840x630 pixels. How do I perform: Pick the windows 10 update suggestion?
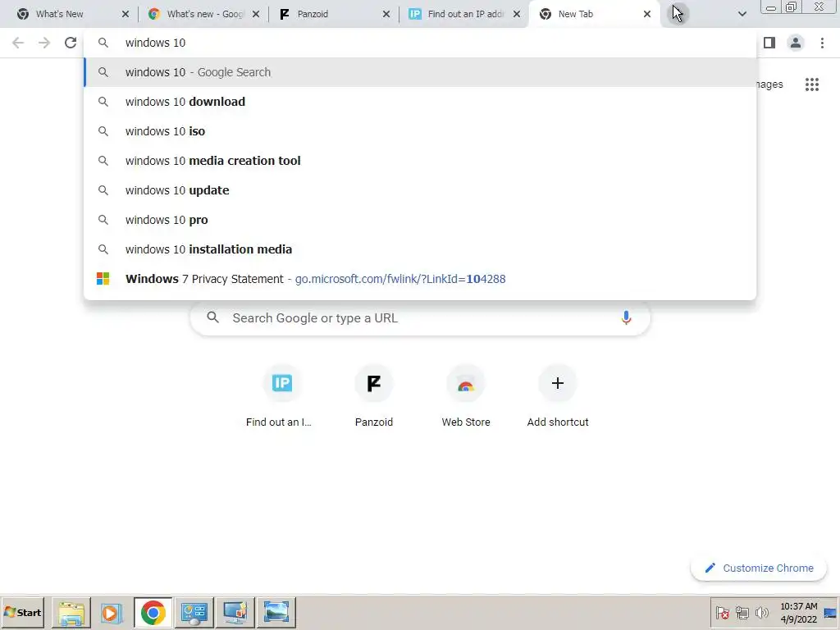click(x=420, y=190)
